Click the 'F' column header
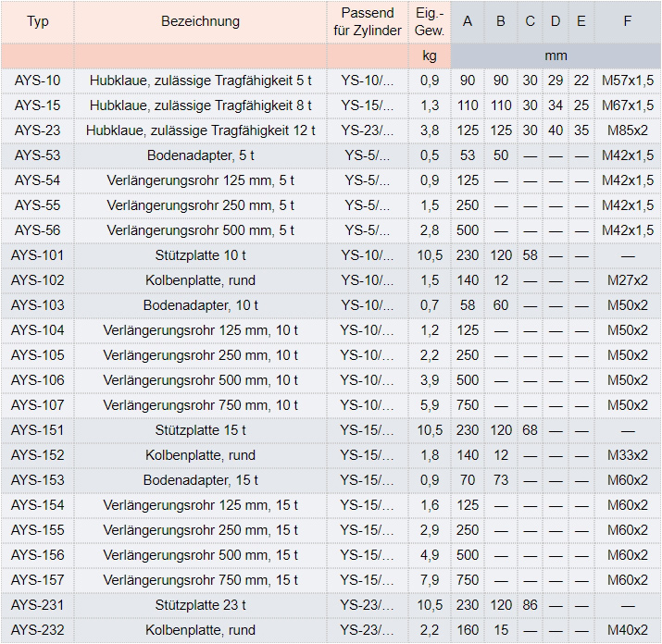Screen dimensions: 662x644 [x=628, y=21]
